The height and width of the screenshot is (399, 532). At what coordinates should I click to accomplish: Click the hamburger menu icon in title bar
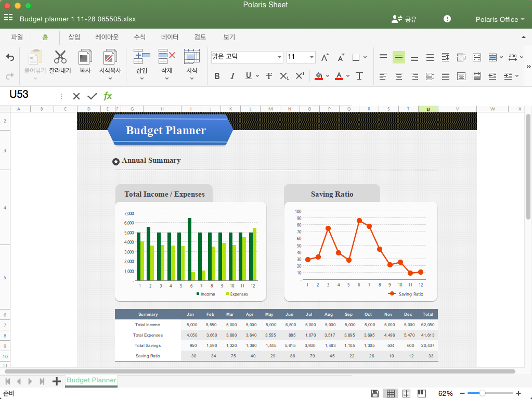(8, 18)
